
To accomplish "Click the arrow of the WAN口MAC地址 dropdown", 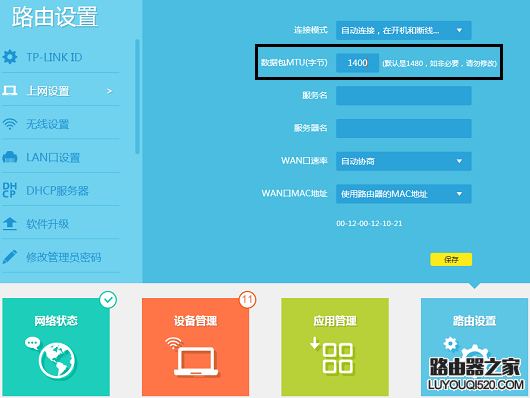I will click(x=459, y=194).
